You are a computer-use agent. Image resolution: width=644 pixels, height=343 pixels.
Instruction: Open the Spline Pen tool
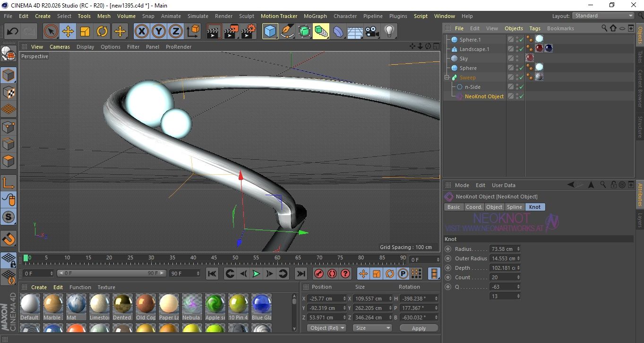pyautogui.click(x=287, y=32)
